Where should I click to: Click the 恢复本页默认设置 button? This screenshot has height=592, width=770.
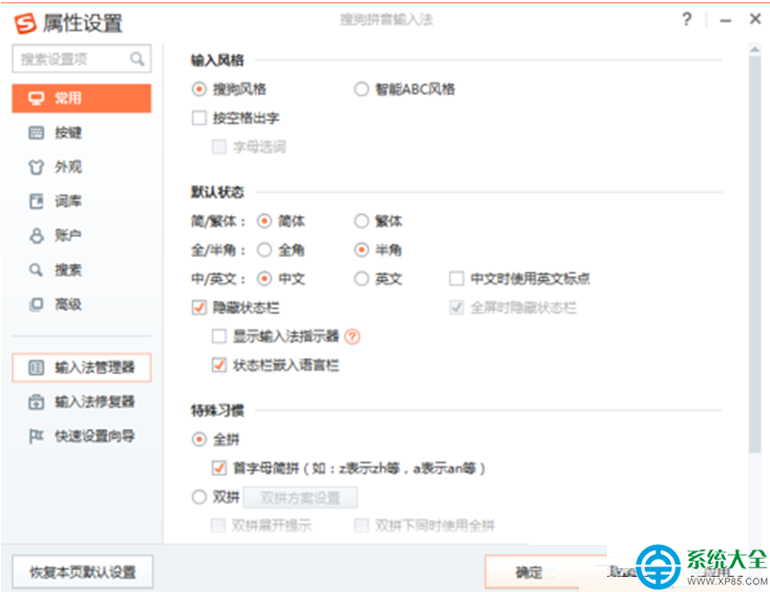82,572
